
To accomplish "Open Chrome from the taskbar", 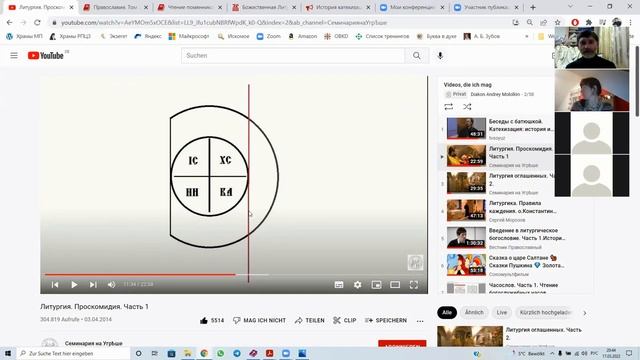I will (204, 353).
